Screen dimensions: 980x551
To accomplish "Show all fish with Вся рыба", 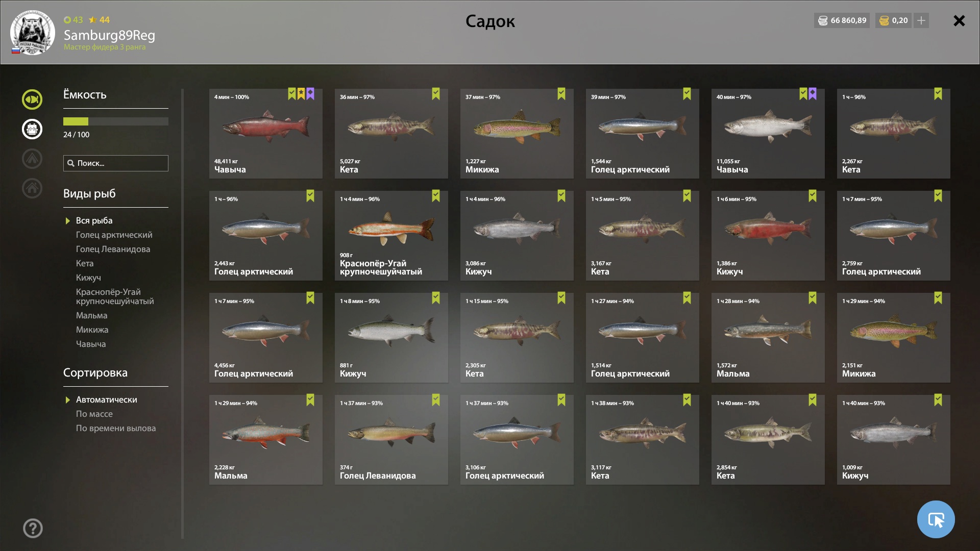I will (x=94, y=220).
